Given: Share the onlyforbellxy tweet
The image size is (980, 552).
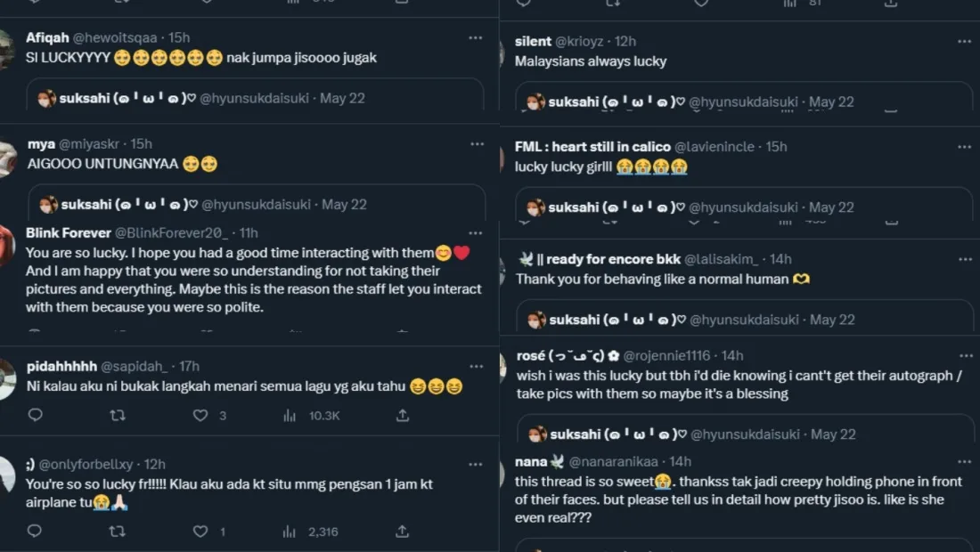Looking at the screenshot, I should 403,532.
